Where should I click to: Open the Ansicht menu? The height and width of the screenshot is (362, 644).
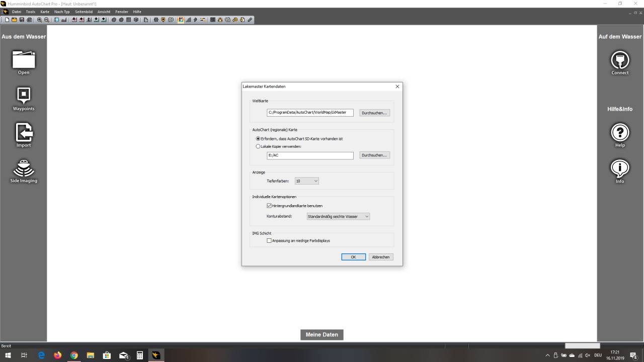click(x=104, y=12)
